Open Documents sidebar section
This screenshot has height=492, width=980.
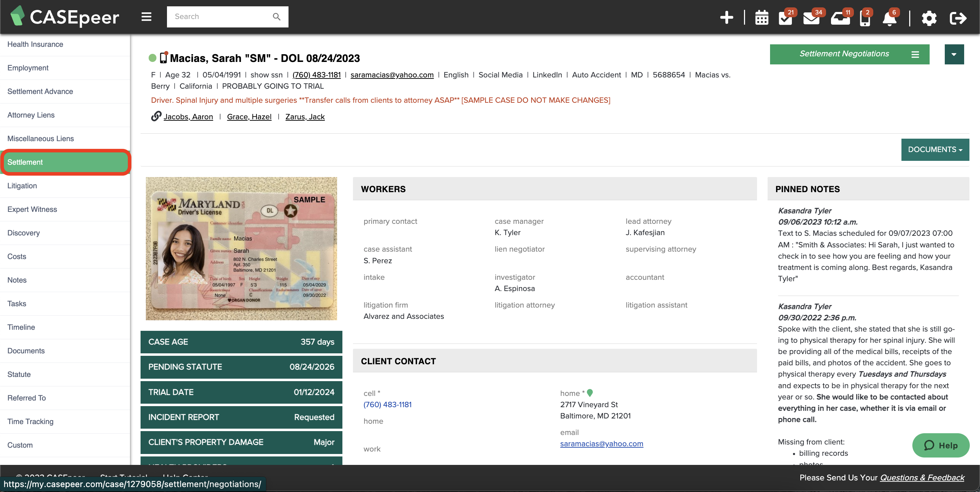[x=65, y=351]
